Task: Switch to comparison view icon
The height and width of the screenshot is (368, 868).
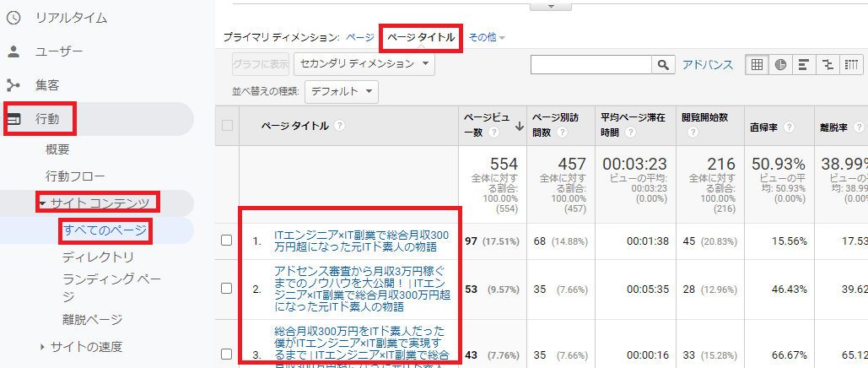Action: coord(828,64)
